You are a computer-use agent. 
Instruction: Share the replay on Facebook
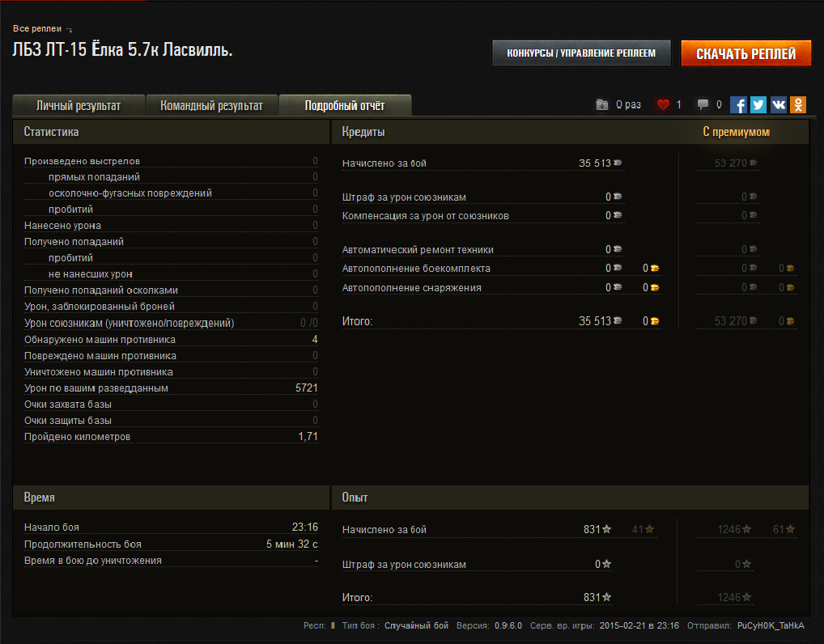(x=738, y=104)
